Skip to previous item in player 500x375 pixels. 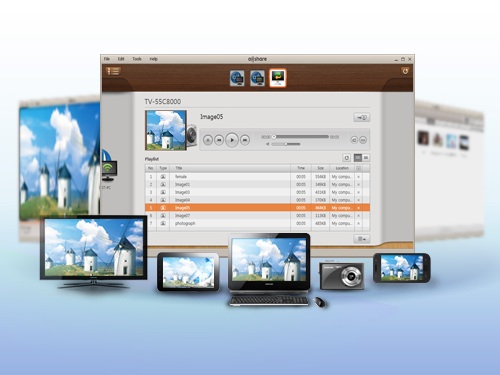click(219, 140)
